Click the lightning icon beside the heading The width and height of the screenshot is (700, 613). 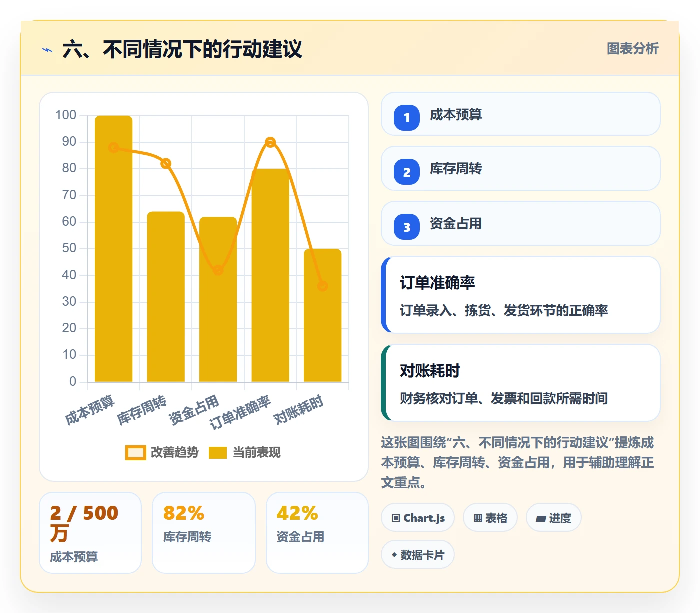(x=47, y=50)
